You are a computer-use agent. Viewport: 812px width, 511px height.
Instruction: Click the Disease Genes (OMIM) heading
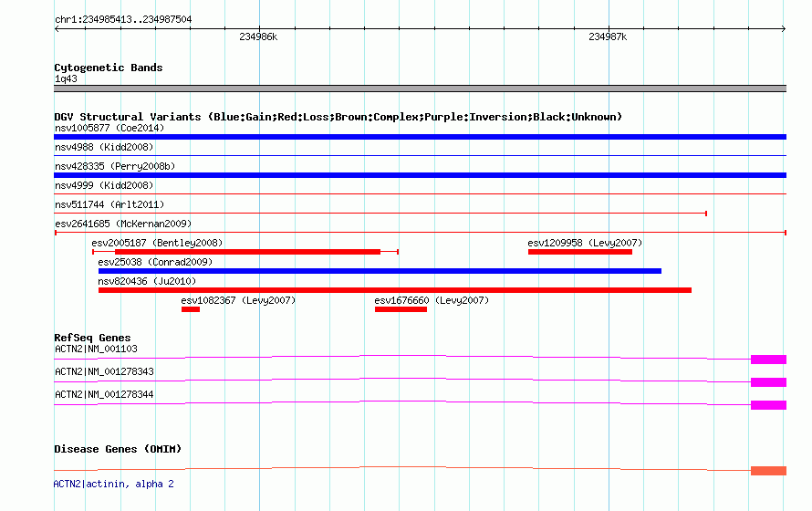coord(118,449)
